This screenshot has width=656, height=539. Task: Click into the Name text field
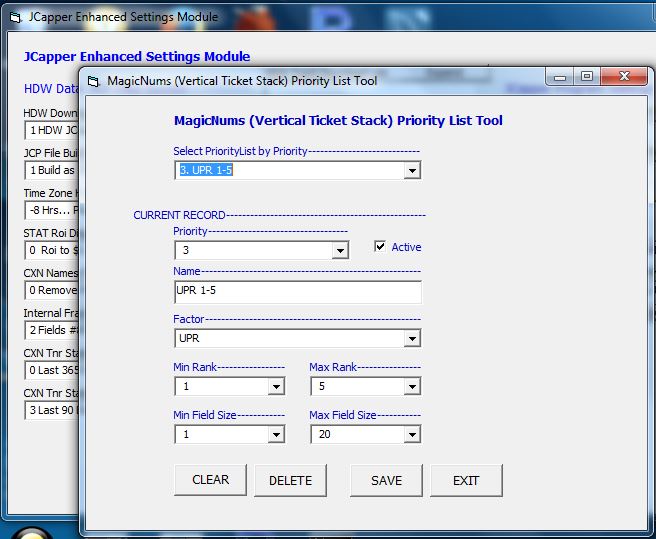[298, 292]
